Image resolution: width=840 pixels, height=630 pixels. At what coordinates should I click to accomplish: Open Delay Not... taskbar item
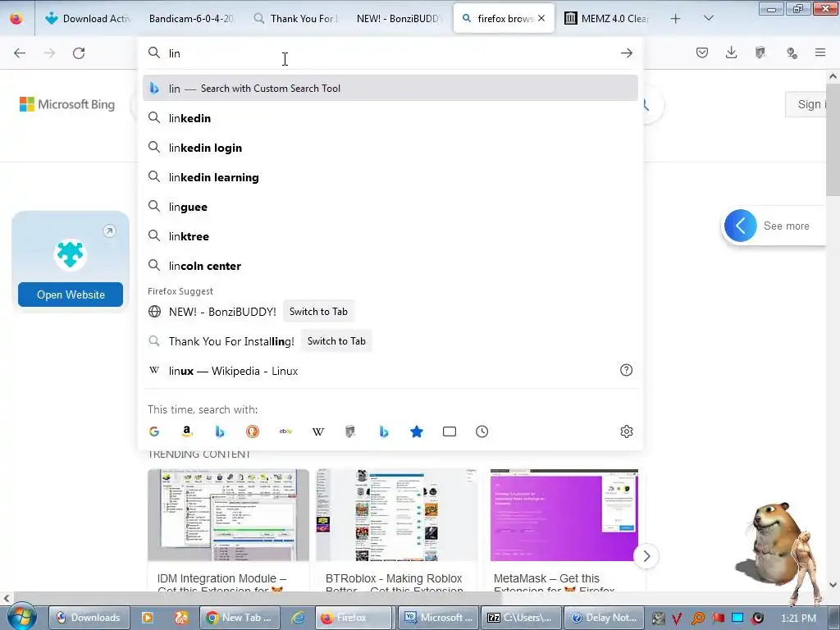[604, 618]
